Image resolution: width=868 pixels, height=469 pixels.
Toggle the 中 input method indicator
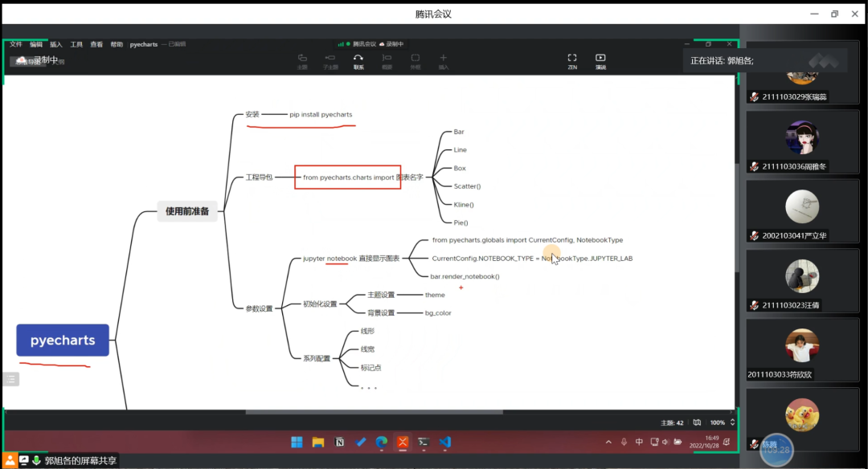[x=639, y=442]
